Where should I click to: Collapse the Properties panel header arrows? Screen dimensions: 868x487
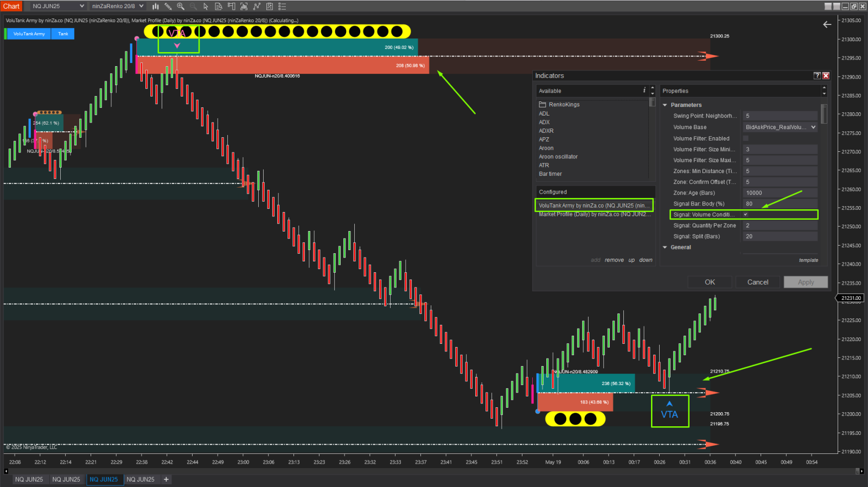824,91
